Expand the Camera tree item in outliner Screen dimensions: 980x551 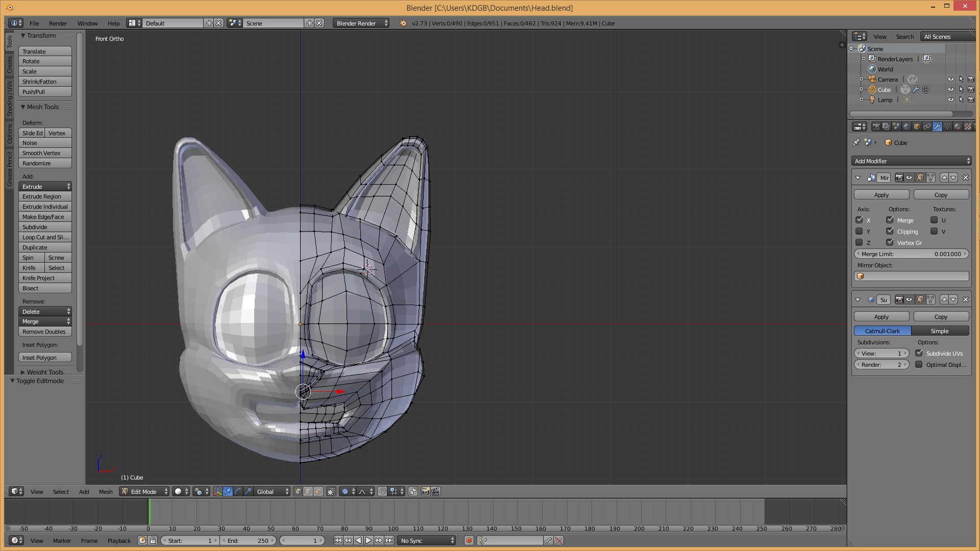pos(861,80)
